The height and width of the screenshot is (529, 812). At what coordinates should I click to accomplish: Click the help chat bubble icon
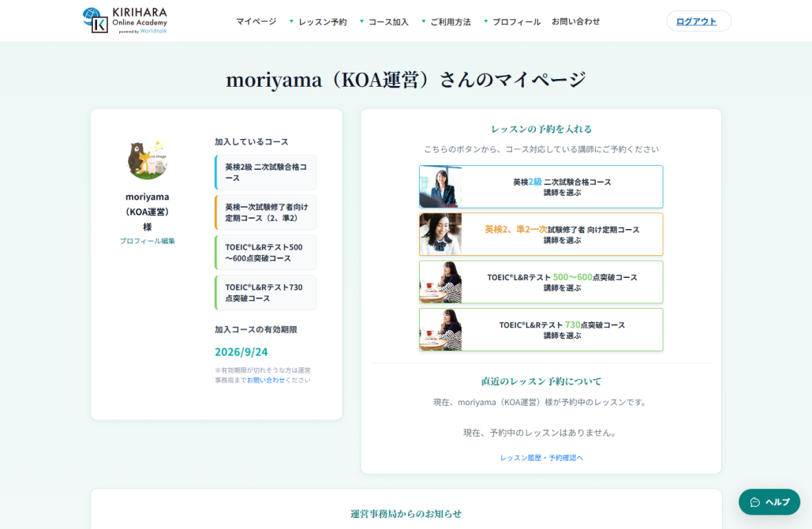pos(755,502)
